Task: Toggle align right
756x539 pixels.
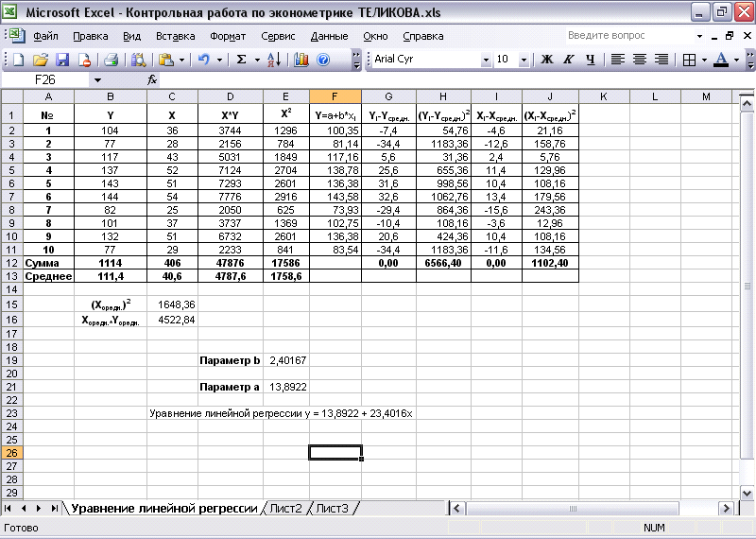Action: 661,60
